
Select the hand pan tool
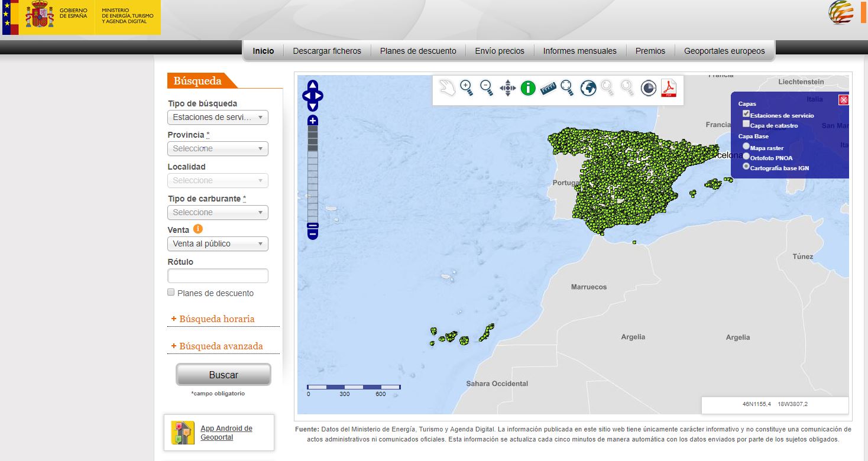click(x=448, y=88)
